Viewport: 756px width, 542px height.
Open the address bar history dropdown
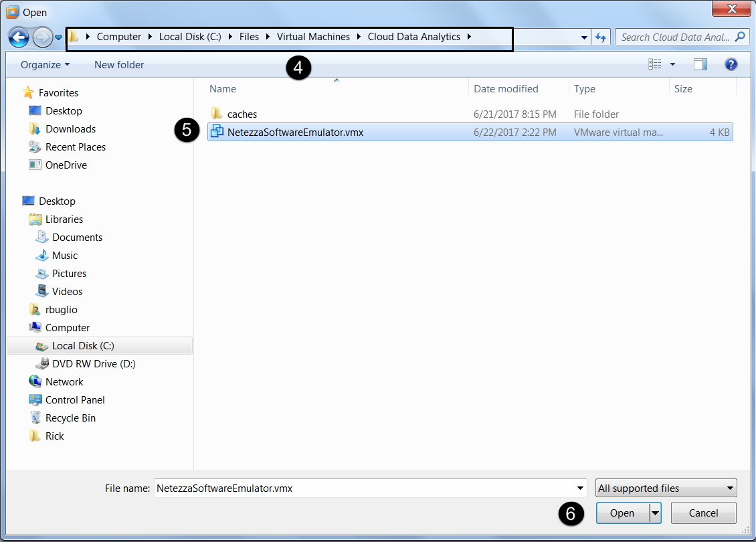click(x=584, y=37)
